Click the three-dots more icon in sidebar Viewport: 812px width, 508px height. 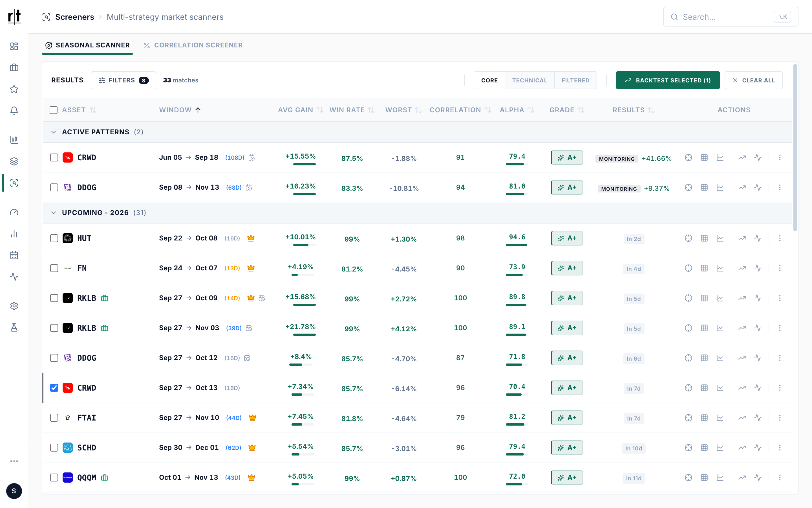point(14,461)
